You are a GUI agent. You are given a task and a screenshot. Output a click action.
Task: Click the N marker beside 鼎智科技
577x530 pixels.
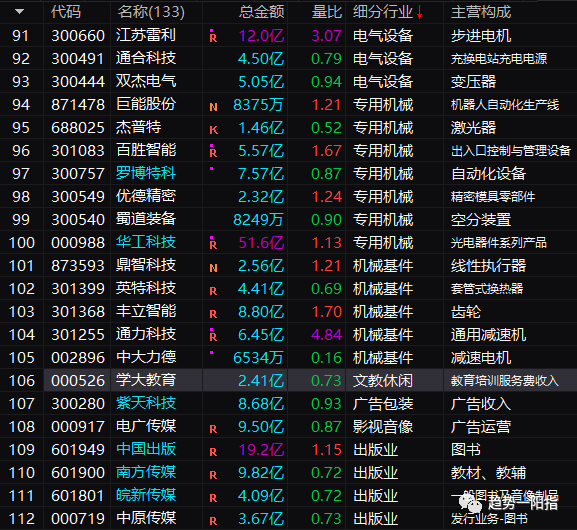click(213, 268)
